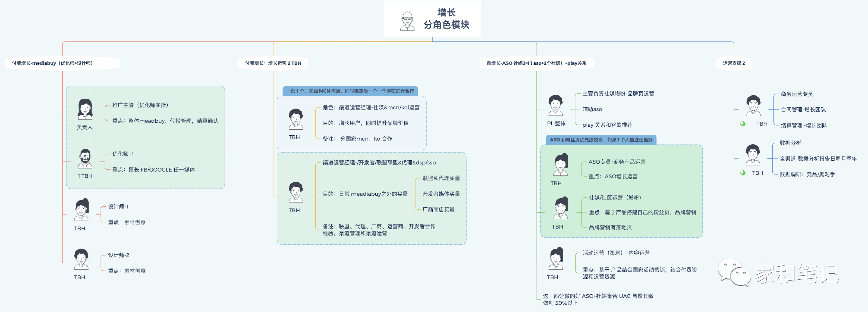Collapse the 付费增长-mediabuy branch
This screenshot has width=868, height=312.
(x=62, y=63)
